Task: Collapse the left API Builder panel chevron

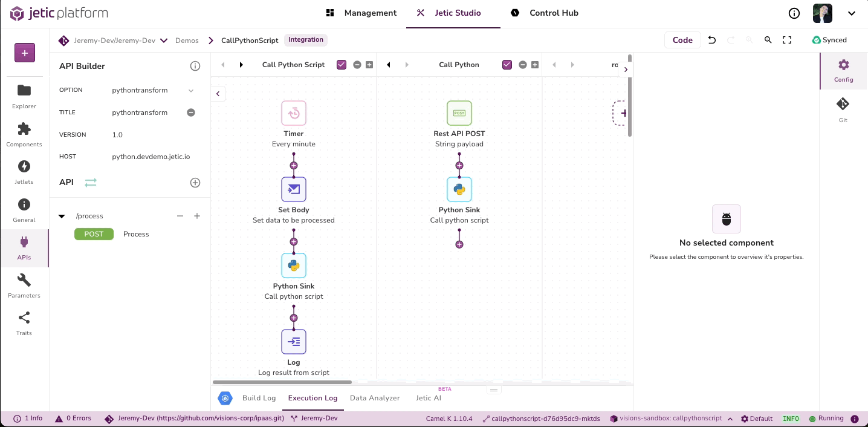Action: tap(218, 94)
